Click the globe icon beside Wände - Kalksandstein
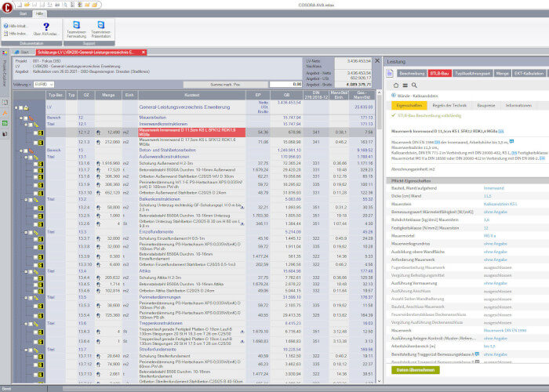The image size is (549, 392). click(x=393, y=95)
